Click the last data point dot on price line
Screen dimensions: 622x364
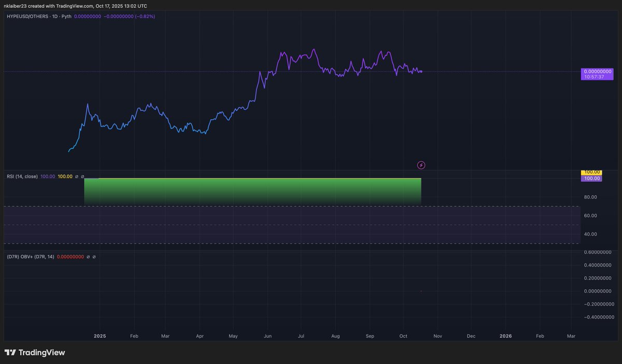[x=421, y=71]
